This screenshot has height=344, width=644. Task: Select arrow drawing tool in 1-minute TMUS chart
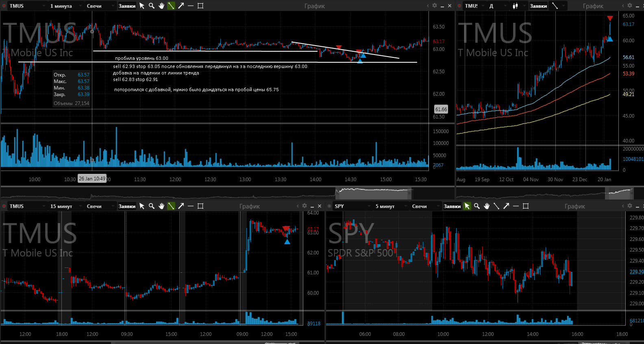[181, 6]
